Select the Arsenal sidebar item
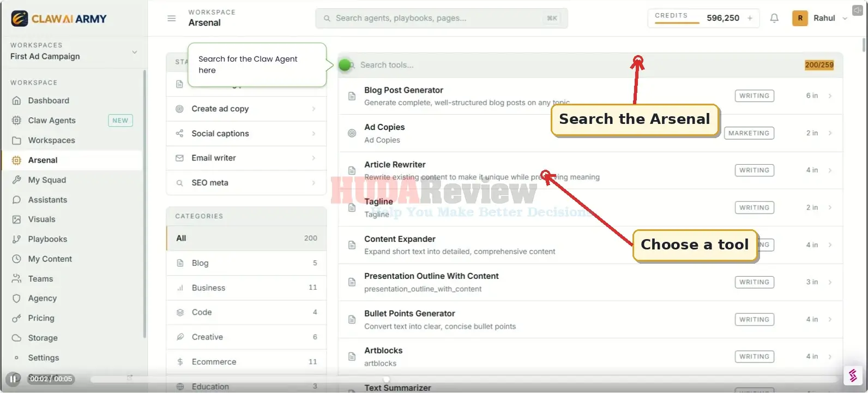This screenshot has height=393, width=868. pyautogui.click(x=71, y=160)
